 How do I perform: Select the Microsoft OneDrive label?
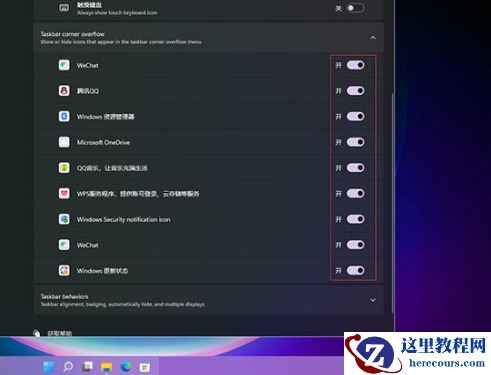point(103,142)
